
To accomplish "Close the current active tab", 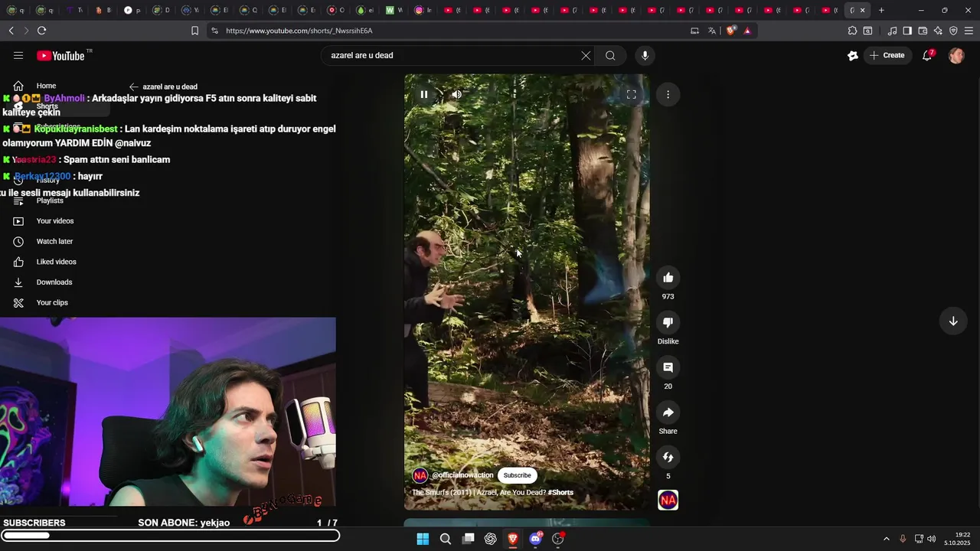I will pos(863,10).
